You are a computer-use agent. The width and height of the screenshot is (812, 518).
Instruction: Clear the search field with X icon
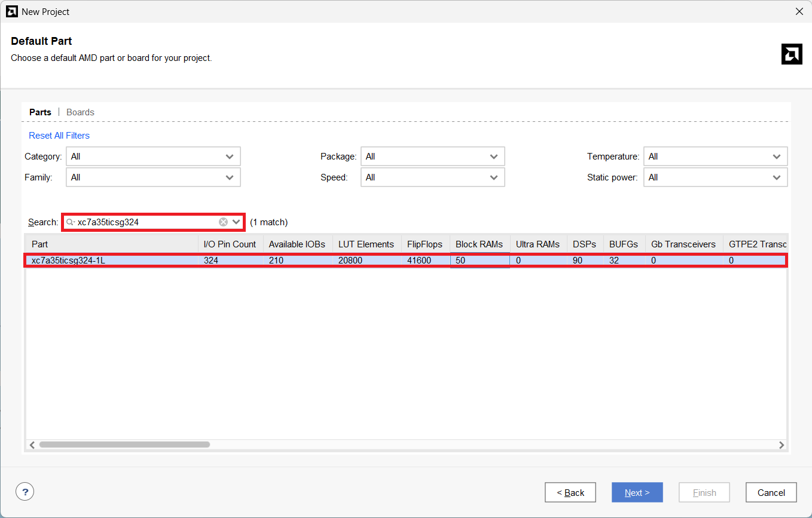(x=223, y=222)
